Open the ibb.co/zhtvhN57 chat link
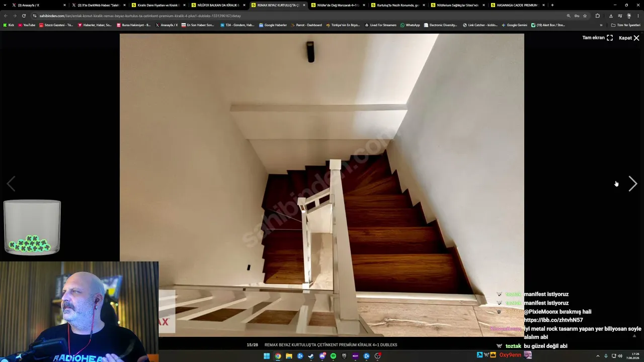Viewport: 644px width, 362px height. (553, 320)
